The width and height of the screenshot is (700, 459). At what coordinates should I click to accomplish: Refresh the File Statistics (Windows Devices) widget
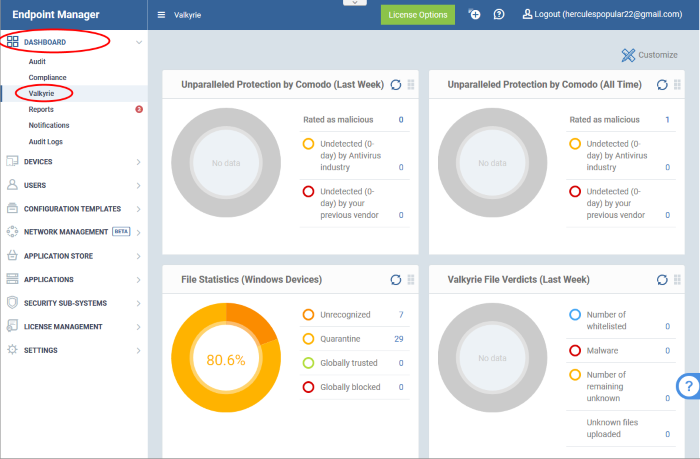[x=396, y=280]
